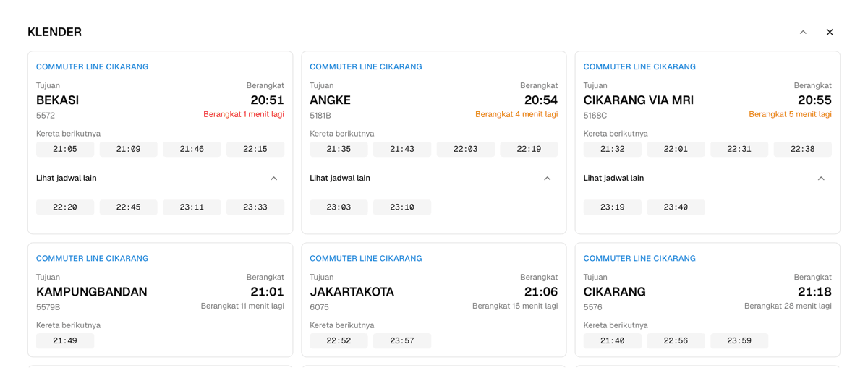Select the 22:45 schedule chip

click(x=128, y=207)
